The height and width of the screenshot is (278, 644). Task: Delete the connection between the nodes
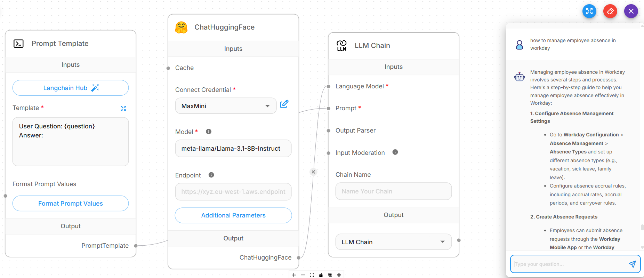point(313,172)
